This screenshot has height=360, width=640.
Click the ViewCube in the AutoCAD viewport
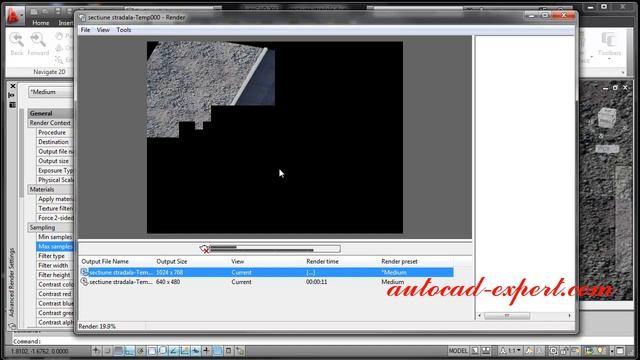click(607, 117)
